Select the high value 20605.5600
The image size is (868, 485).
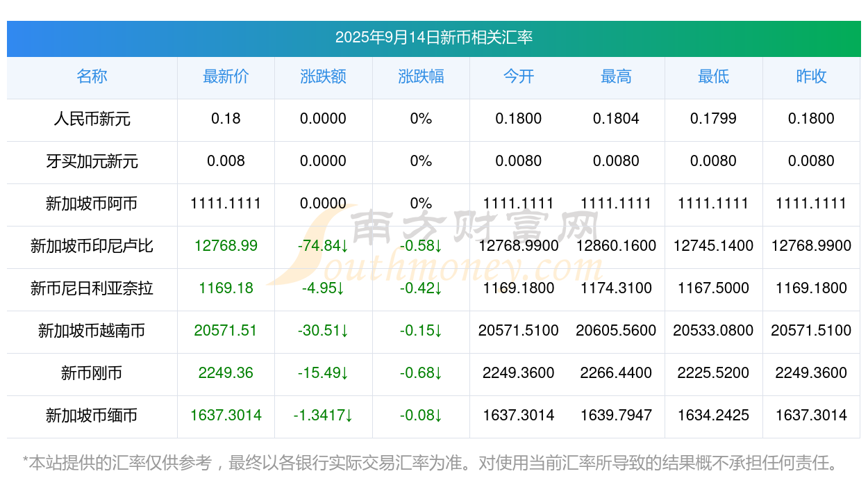(x=617, y=331)
